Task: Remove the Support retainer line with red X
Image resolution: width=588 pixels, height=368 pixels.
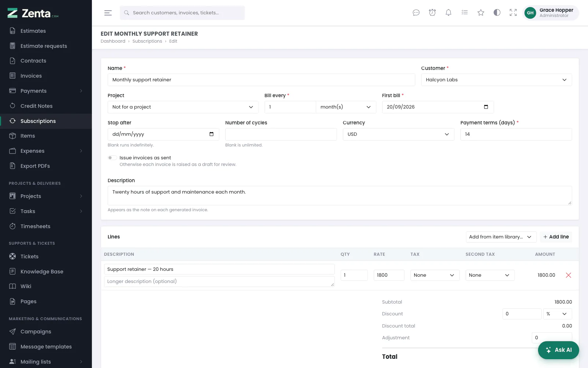Action: click(568, 275)
